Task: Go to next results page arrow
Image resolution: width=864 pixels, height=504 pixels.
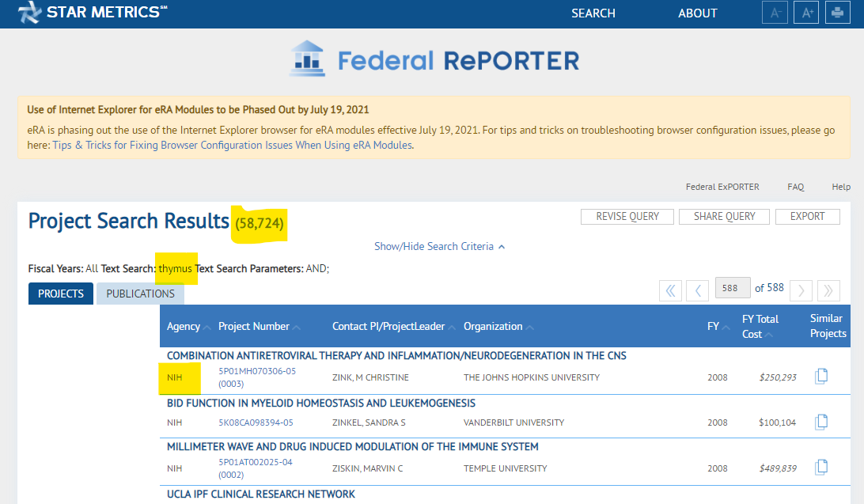Action: pos(801,290)
